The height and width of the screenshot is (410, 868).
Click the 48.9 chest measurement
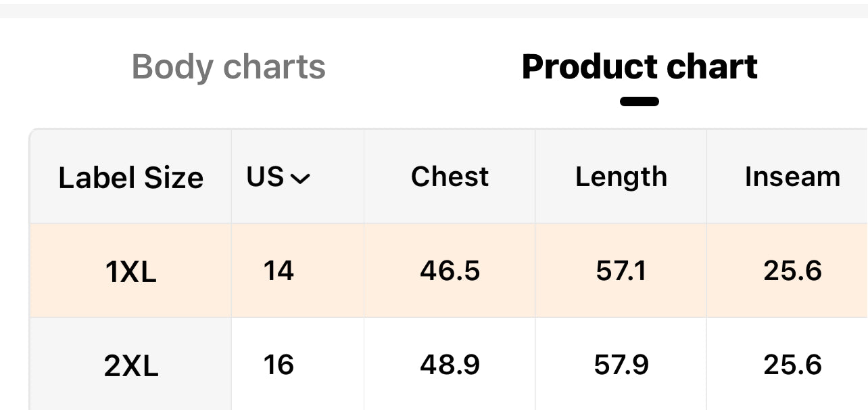click(x=450, y=365)
